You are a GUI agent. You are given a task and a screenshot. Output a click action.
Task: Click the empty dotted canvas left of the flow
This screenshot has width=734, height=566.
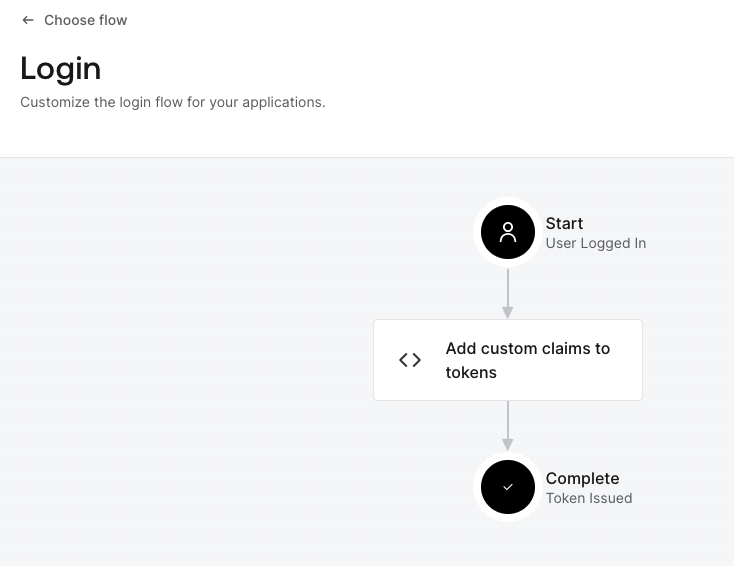[180, 360]
